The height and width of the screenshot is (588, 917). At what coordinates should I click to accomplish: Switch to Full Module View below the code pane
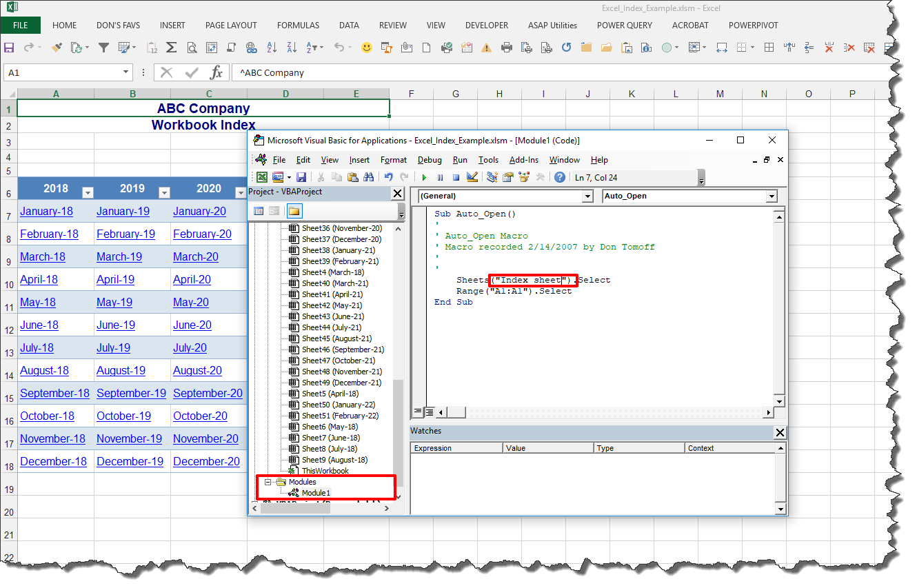427,412
